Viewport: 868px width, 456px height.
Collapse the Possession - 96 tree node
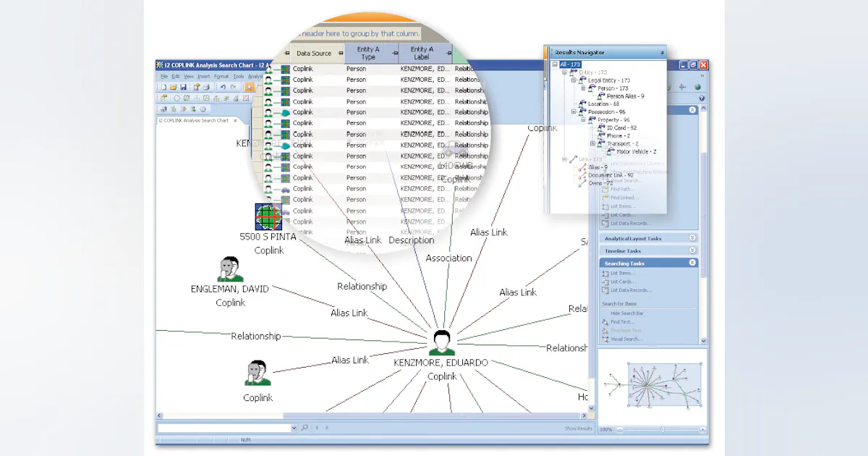coord(574,111)
